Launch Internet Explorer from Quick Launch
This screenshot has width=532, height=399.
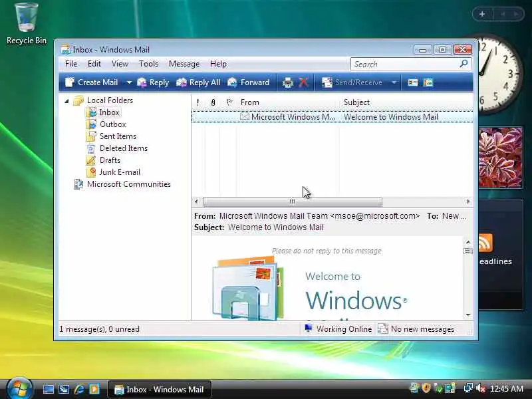click(x=79, y=389)
